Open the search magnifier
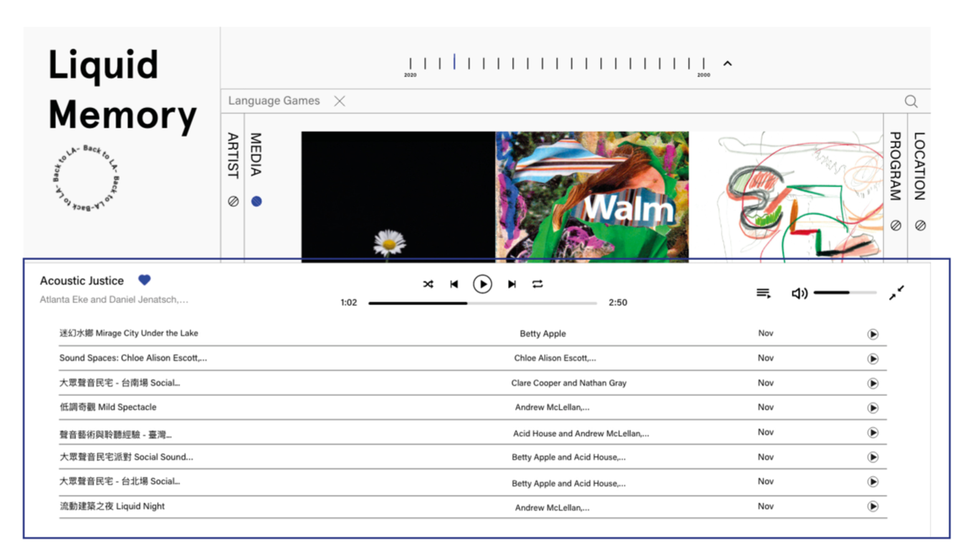 click(x=911, y=101)
